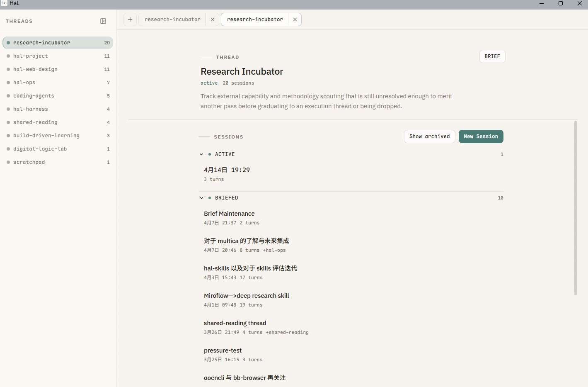Collapse the ACTIVE sessions group
Screen dimensions: 588x387
201,154
